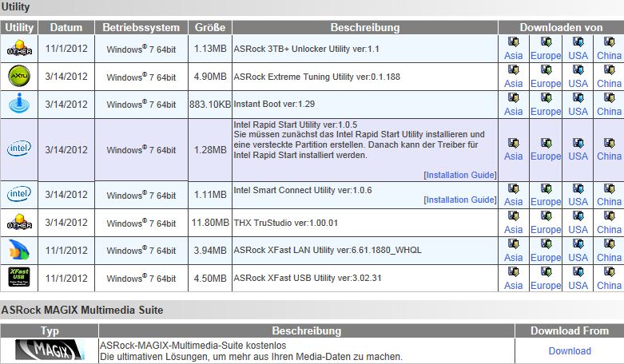Click China download icon for Extreme Tuning Utility
Viewport: 624px width, 364px height.
tap(610, 69)
